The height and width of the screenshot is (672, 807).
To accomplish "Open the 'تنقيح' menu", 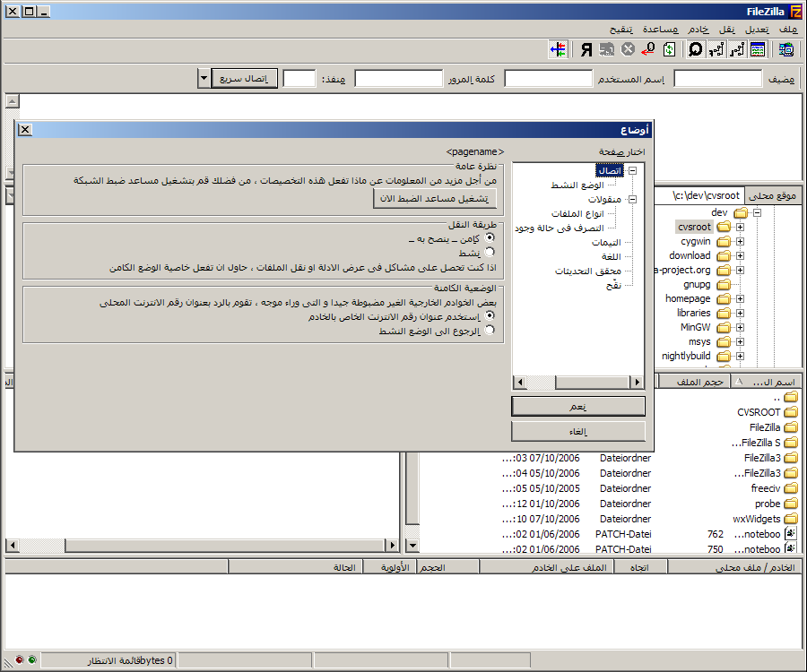I will pyautogui.click(x=621, y=30).
